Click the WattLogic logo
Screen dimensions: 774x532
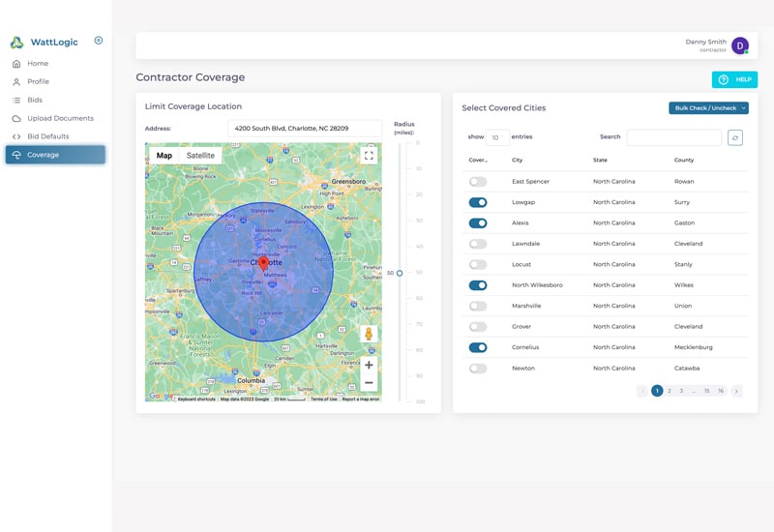16,43
